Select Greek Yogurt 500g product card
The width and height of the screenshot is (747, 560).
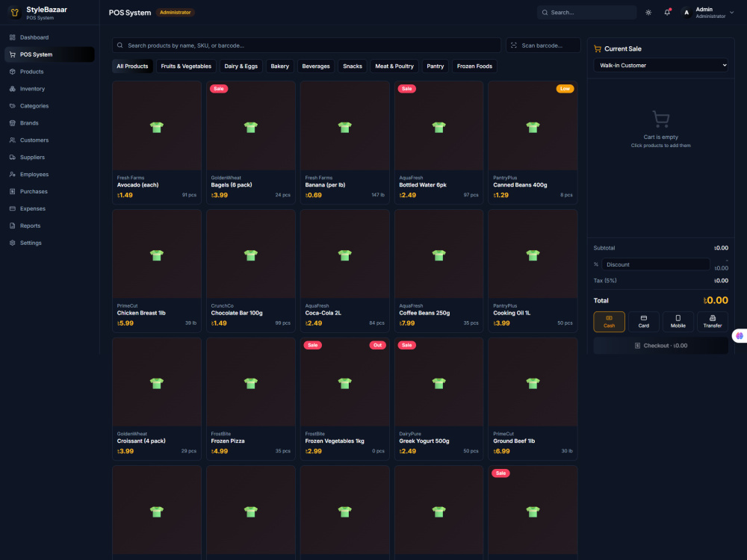tap(438, 399)
